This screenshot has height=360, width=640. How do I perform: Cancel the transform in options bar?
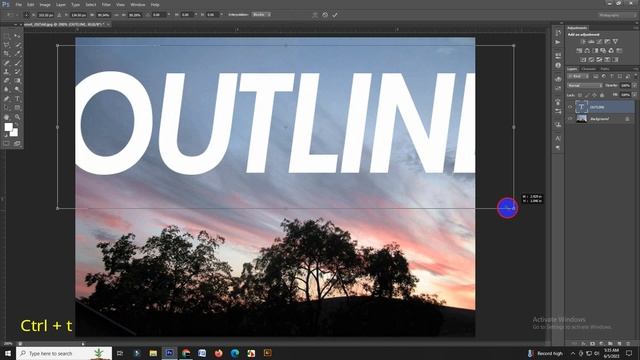point(325,15)
